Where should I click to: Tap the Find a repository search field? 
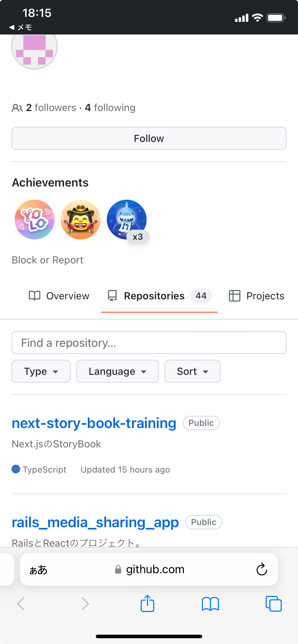[x=149, y=342]
